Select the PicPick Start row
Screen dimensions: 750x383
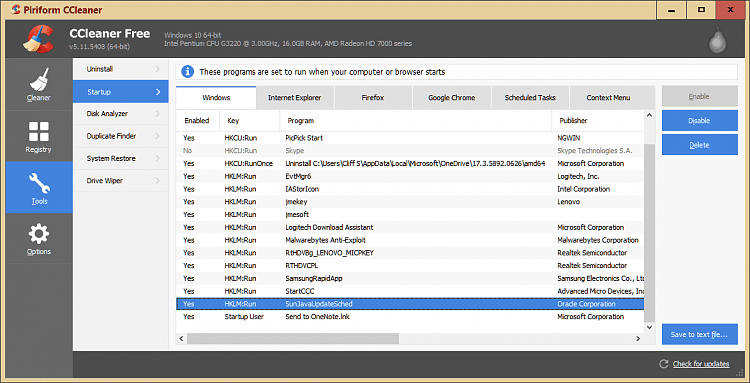(x=410, y=138)
